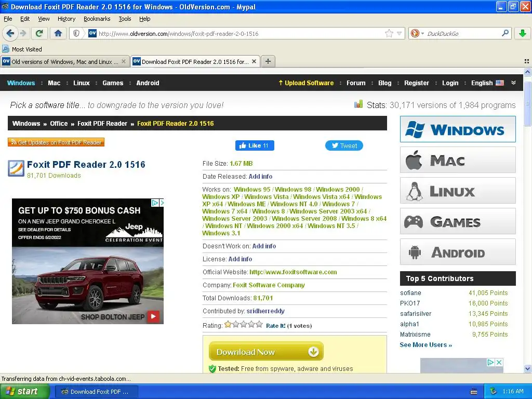
Task: Click the Login link
Action: point(450,83)
